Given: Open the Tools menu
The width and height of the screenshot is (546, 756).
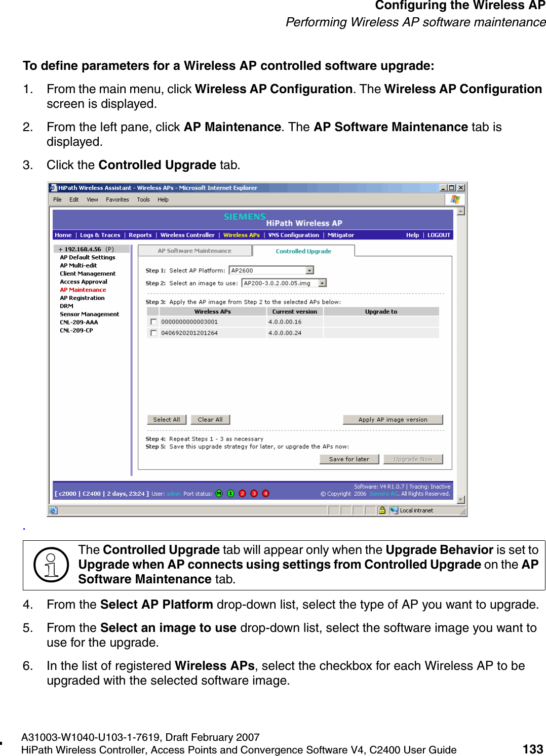Looking at the screenshot, I should (x=143, y=200).
